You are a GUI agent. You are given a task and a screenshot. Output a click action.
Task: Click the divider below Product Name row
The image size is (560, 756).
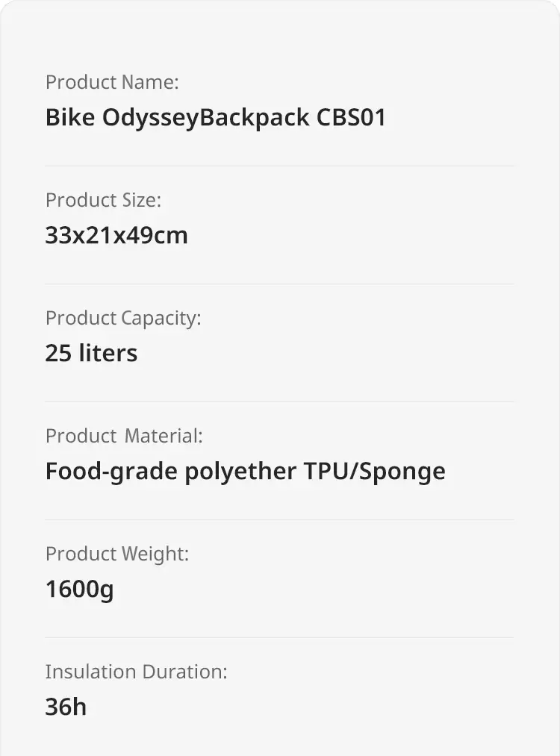point(279,166)
